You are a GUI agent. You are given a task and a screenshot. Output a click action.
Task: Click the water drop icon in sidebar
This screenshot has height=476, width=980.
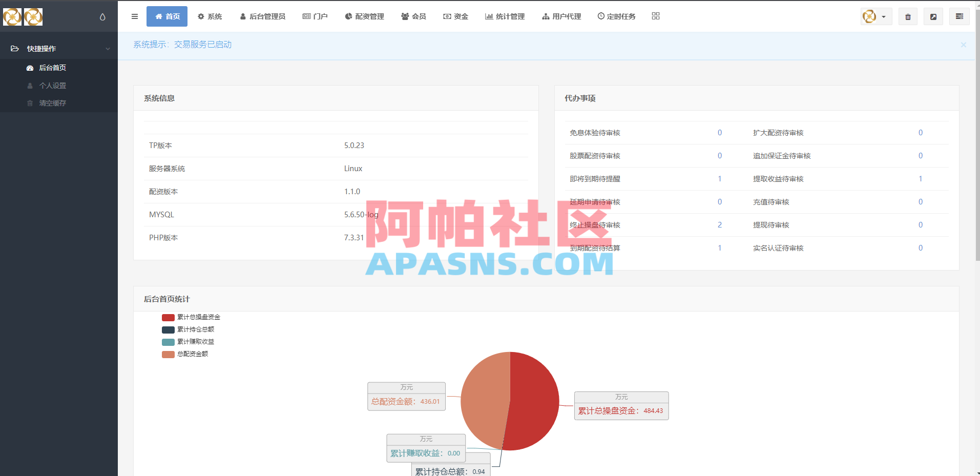101,16
